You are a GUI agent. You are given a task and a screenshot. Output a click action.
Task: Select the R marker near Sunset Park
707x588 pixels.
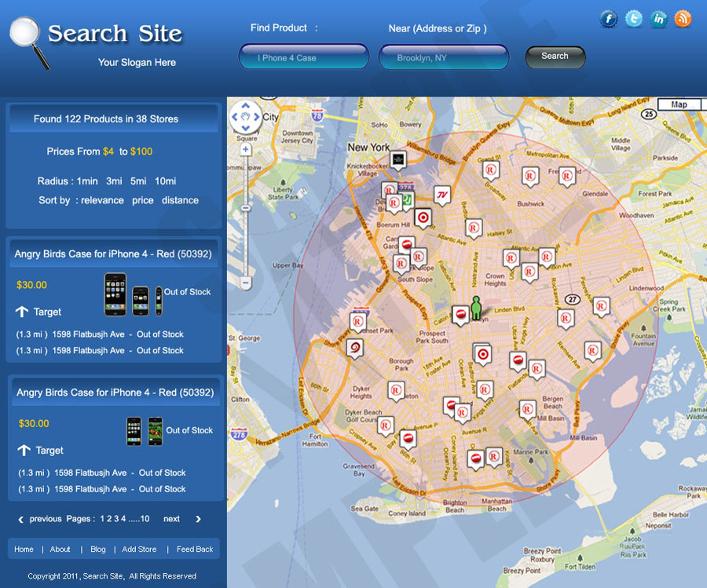358,323
